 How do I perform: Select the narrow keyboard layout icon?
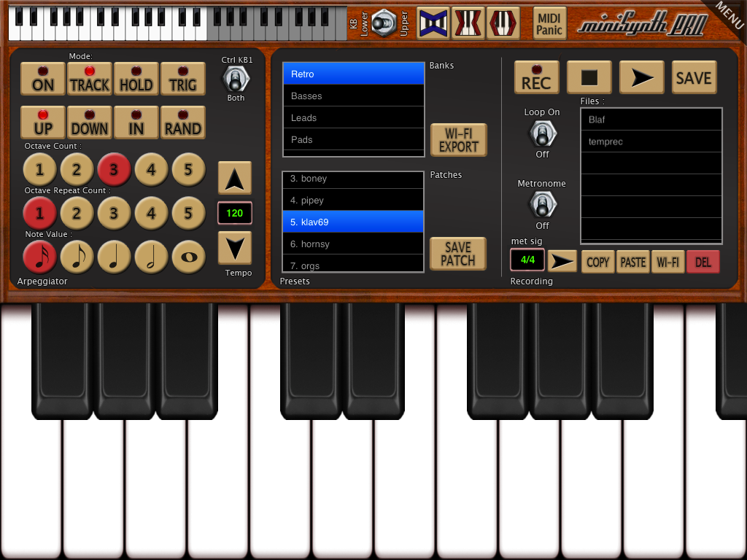(x=468, y=23)
